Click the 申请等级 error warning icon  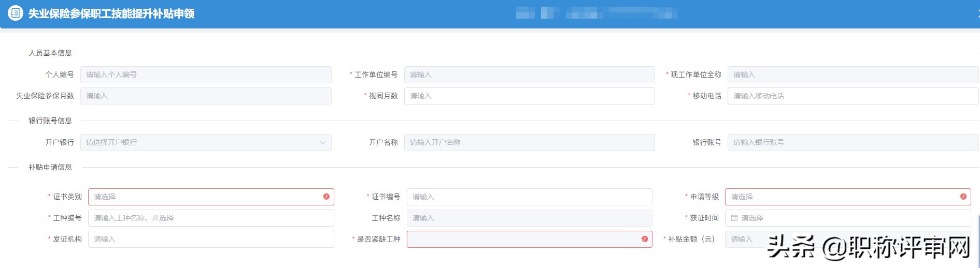coord(963,197)
